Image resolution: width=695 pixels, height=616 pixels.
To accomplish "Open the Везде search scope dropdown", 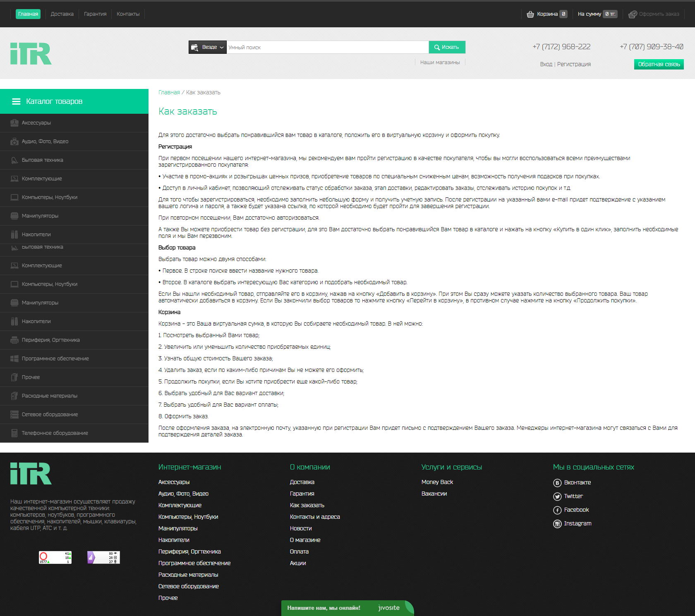I will pos(208,47).
